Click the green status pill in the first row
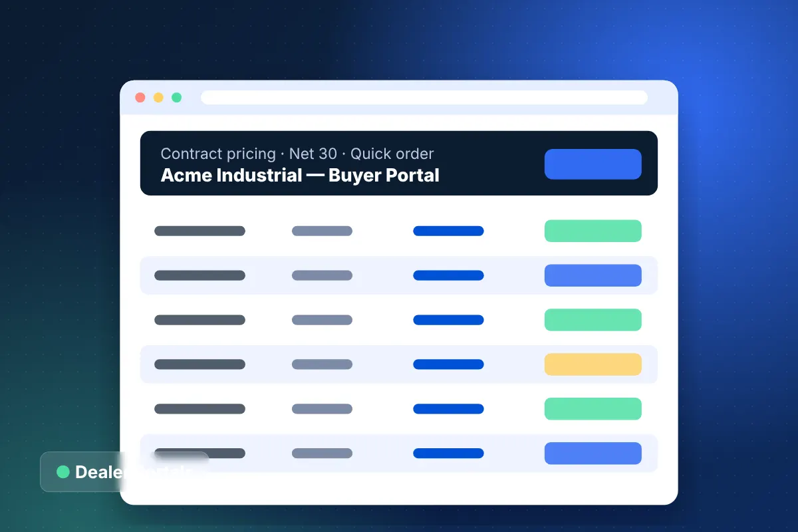The height and width of the screenshot is (532, 798). point(593,231)
